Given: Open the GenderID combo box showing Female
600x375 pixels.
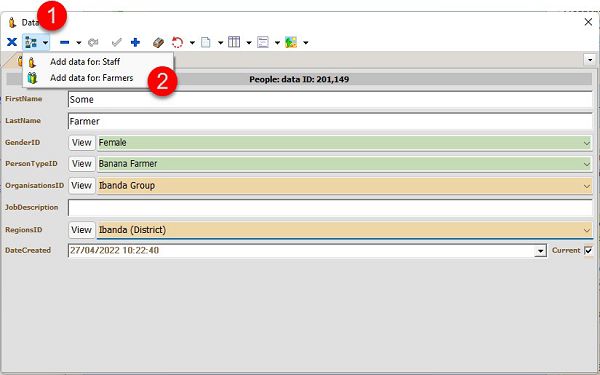Looking at the screenshot, I should coord(344,143).
